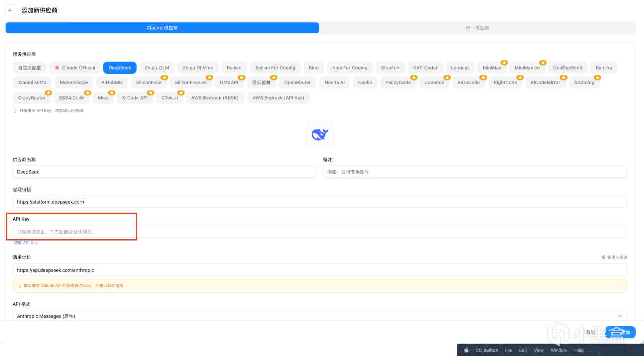Go back with the arrow button
The image size is (644, 356).
tap(10, 10)
